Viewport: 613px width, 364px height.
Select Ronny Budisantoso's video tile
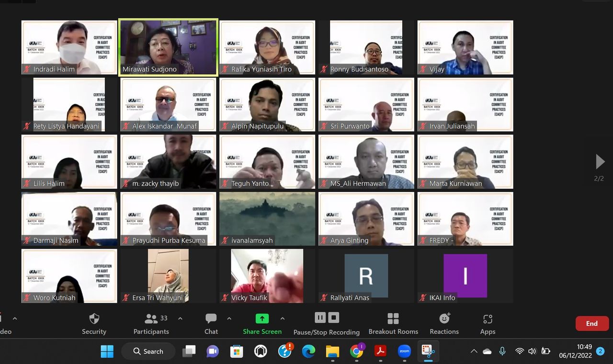tap(366, 47)
